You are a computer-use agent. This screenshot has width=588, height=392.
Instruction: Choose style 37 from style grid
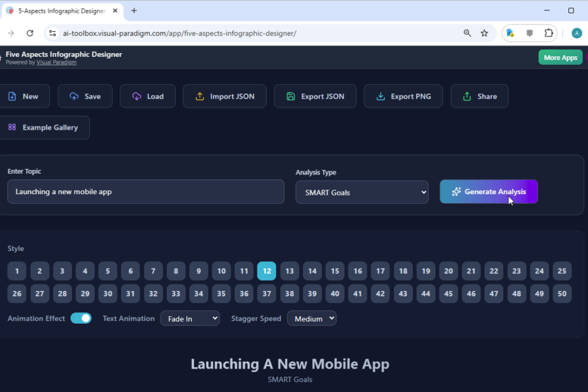point(267,294)
